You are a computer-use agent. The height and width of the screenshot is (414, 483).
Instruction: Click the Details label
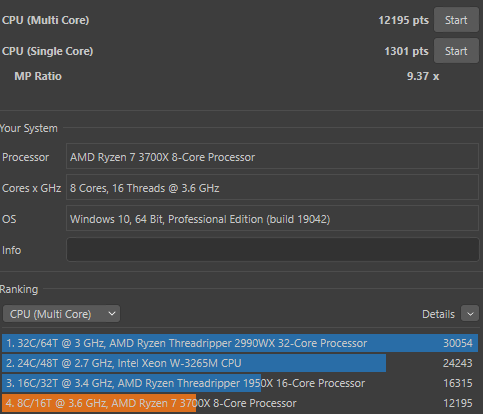coord(438,314)
